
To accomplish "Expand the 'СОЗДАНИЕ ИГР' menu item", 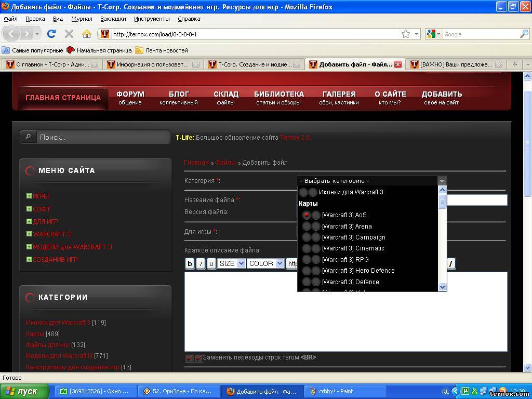I will click(29, 259).
